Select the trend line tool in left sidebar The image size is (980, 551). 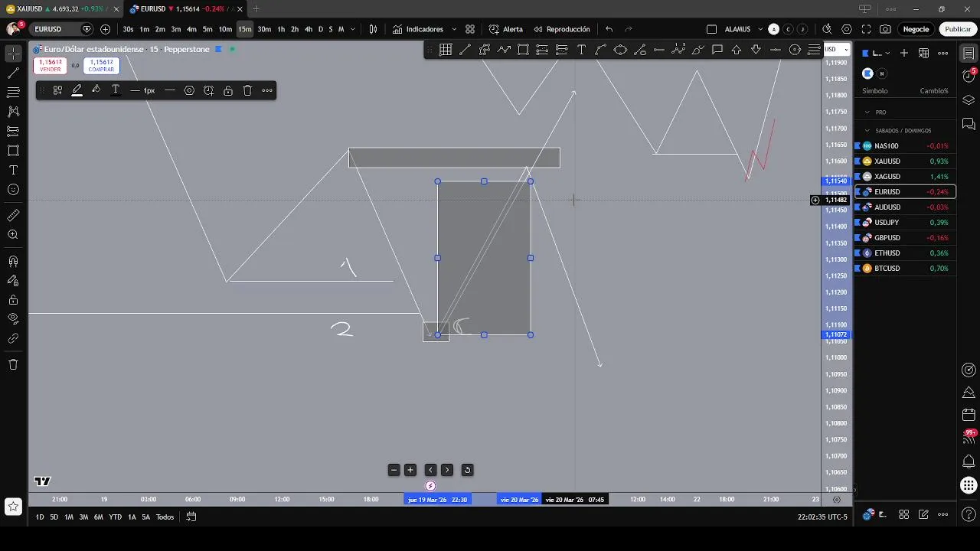click(x=13, y=73)
